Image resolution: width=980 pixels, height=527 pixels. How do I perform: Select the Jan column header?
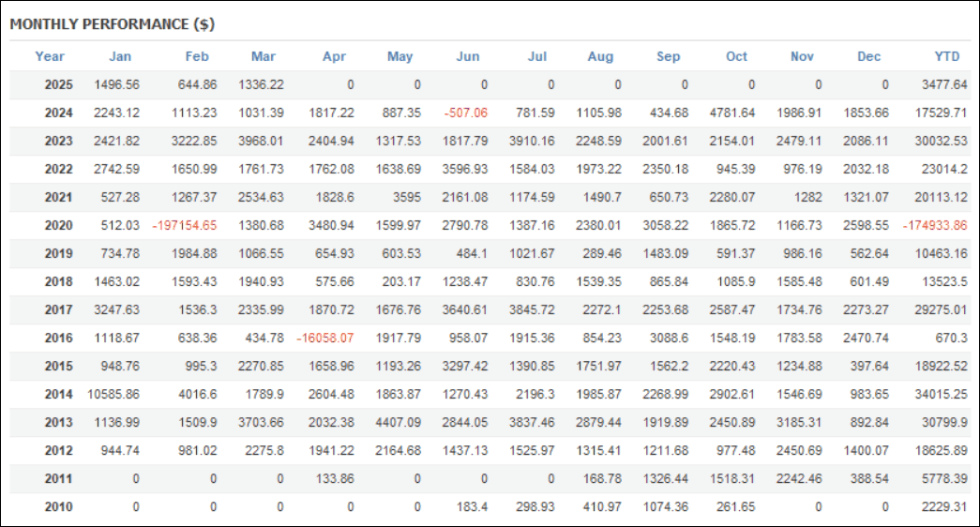(120, 56)
